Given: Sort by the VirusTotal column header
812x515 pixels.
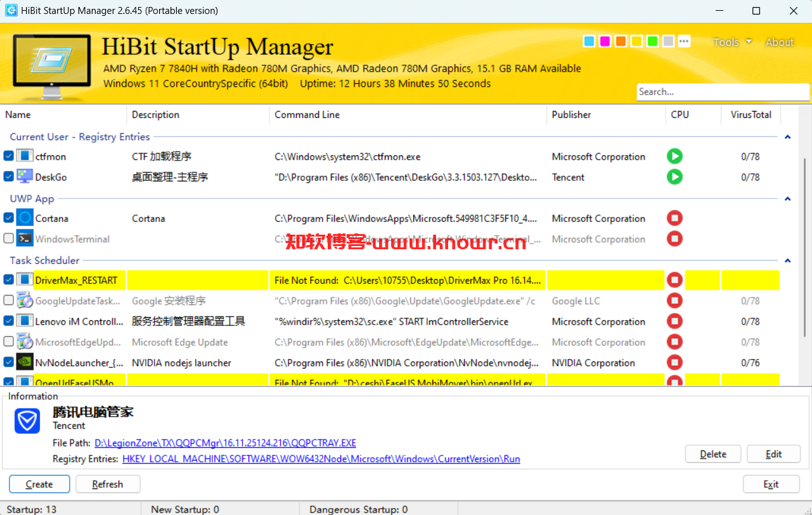Looking at the screenshot, I should tap(751, 115).
